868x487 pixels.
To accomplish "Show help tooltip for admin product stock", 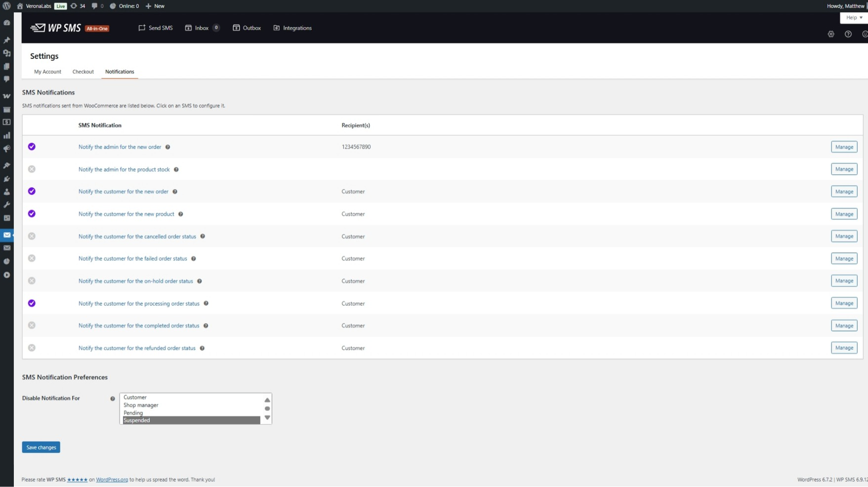I will tap(176, 169).
